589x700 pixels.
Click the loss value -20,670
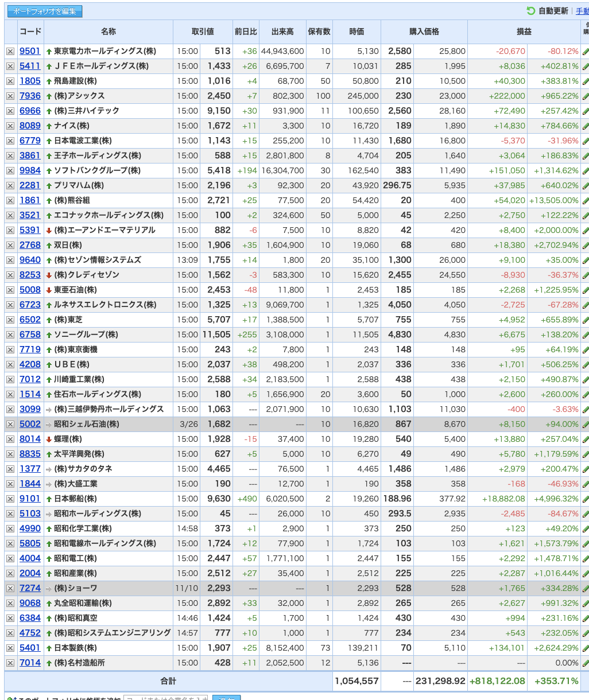coord(510,51)
